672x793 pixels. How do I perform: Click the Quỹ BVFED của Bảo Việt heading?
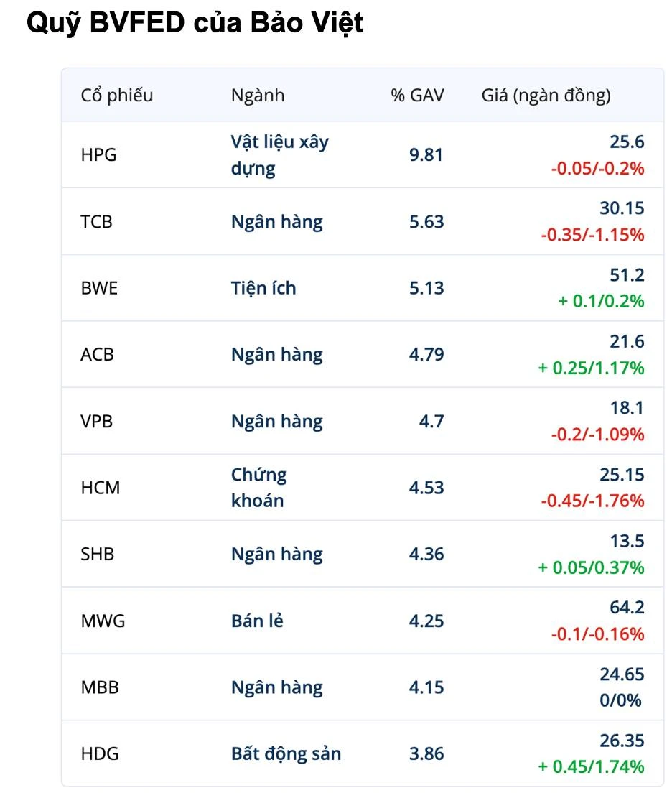pyautogui.click(x=195, y=23)
